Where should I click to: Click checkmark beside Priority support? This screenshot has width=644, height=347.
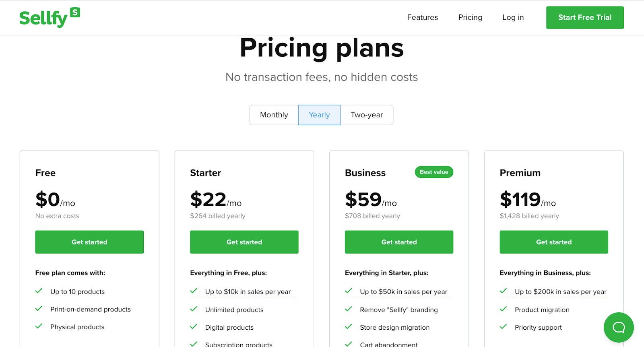pos(503,327)
